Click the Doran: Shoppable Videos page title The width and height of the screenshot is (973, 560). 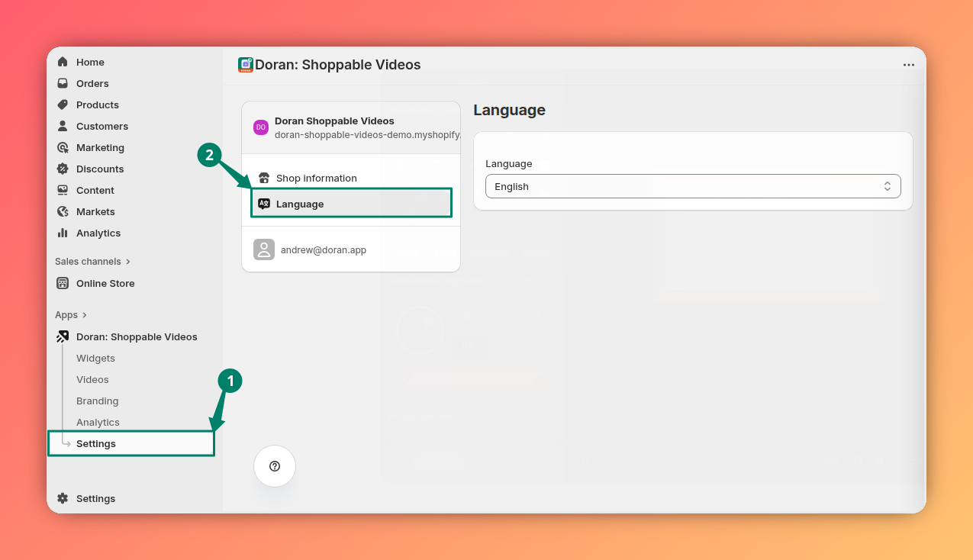[x=338, y=65]
